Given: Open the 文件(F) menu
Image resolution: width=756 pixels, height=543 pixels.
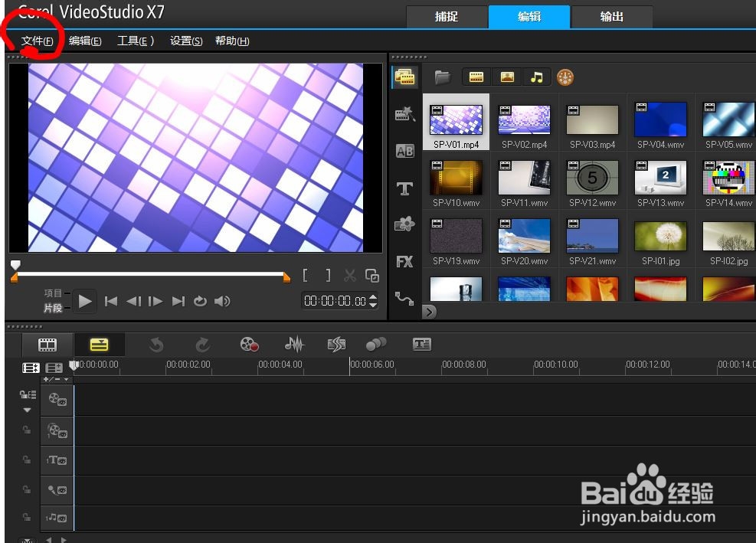Looking at the screenshot, I should coord(37,41).
